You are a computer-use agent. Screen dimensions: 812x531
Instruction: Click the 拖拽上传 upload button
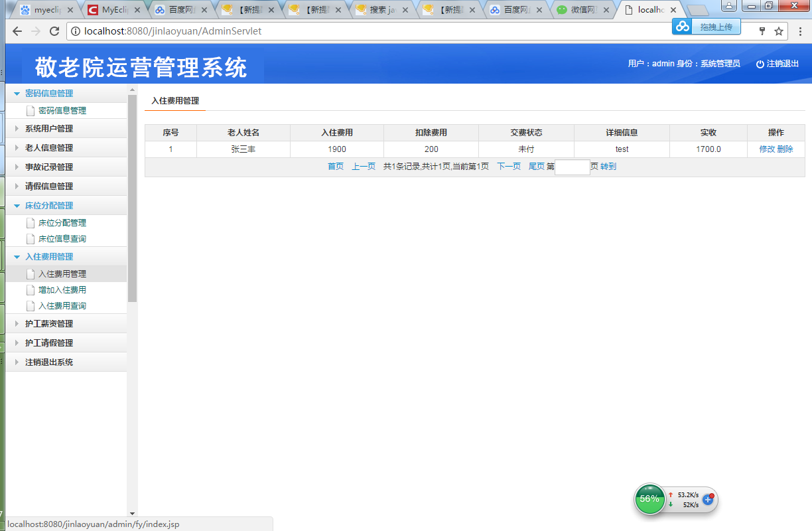(x=716, y=27)
